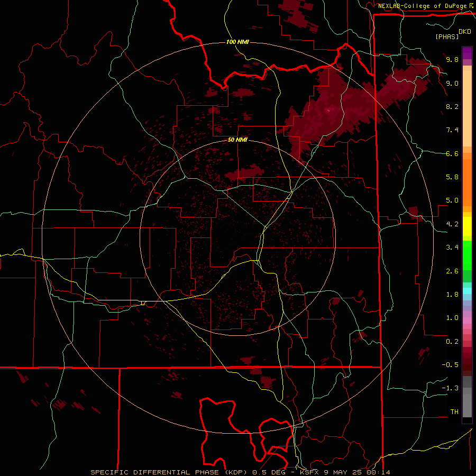Select the 6.6 value on the color scale
The height and width of the screenshot is (476, 476).
452,153
